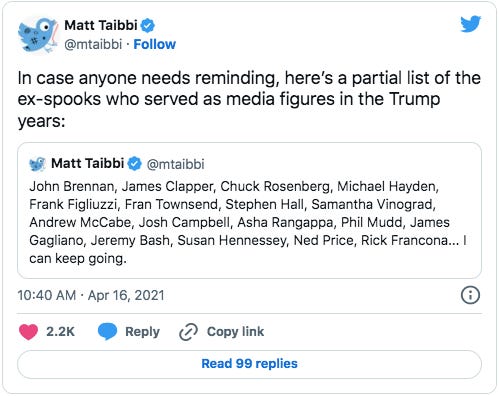
Task: Open the Matt Taibbi name at the top
Action: 101,25
